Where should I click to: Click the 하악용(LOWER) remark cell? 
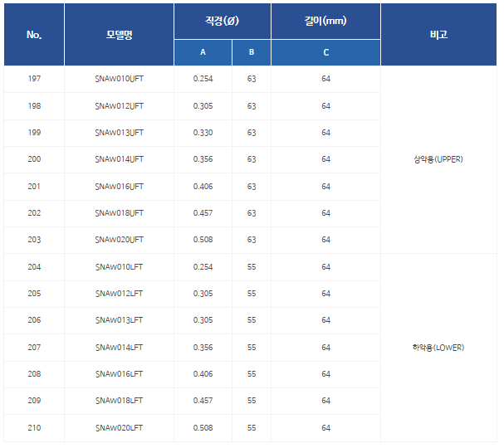[x=438, y=347]
